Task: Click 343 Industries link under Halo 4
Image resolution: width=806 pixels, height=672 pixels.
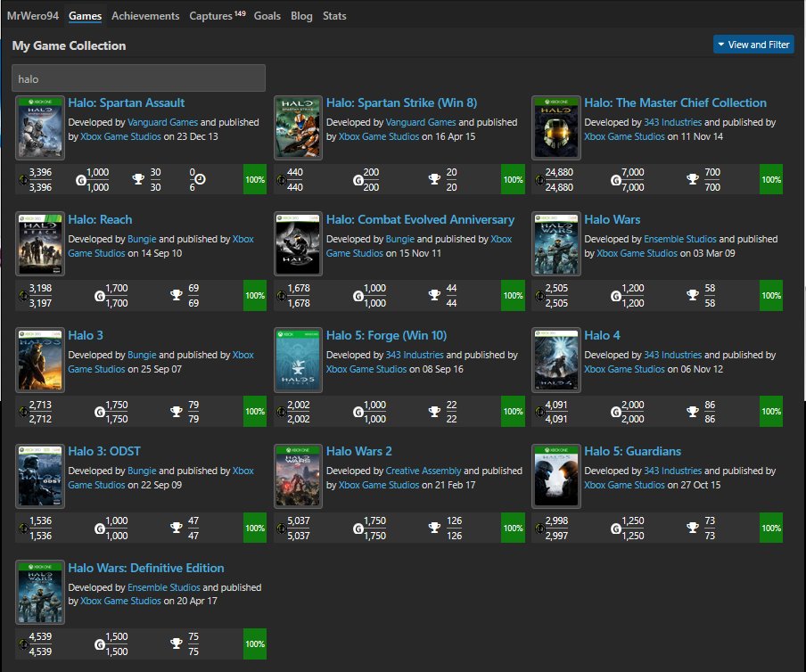Action: click(x=672, y=355)
